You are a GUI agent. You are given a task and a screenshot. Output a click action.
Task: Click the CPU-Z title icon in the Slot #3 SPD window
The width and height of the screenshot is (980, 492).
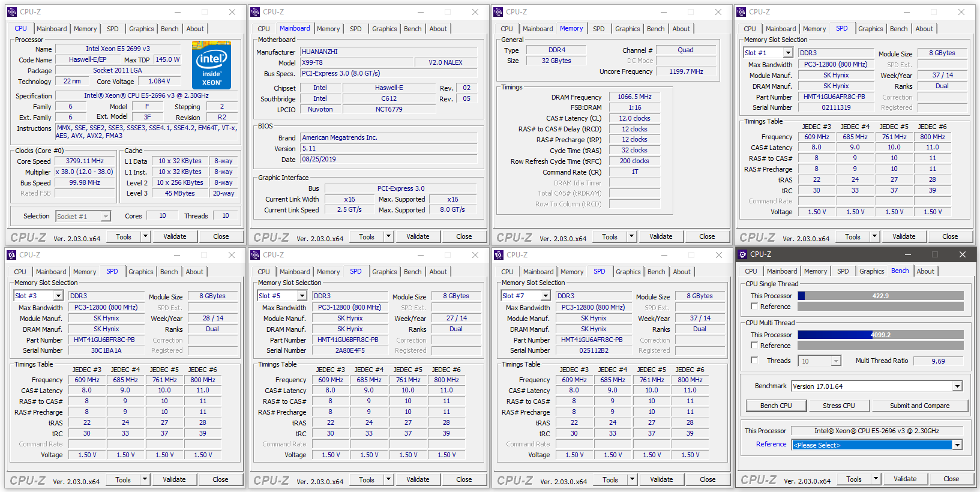11,255
